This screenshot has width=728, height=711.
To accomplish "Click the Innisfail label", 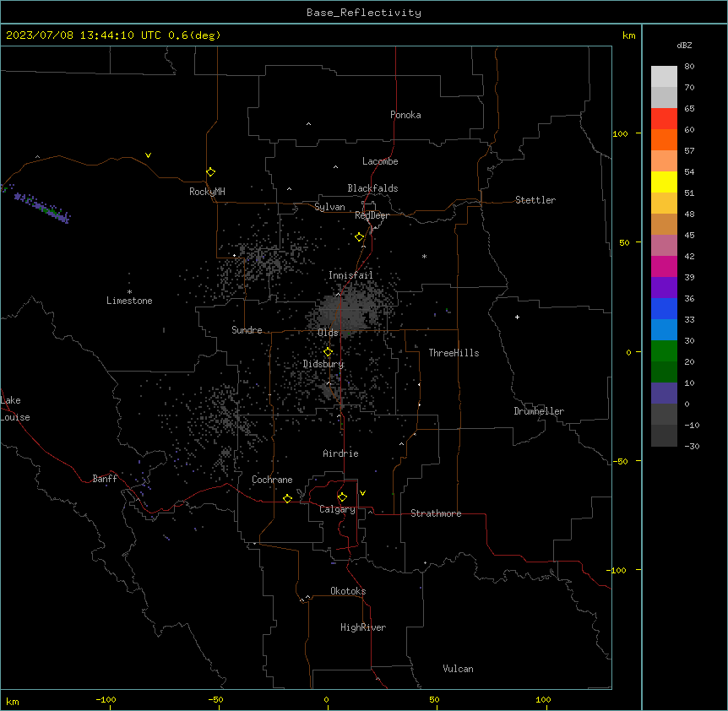I will [x=350, y=275].
